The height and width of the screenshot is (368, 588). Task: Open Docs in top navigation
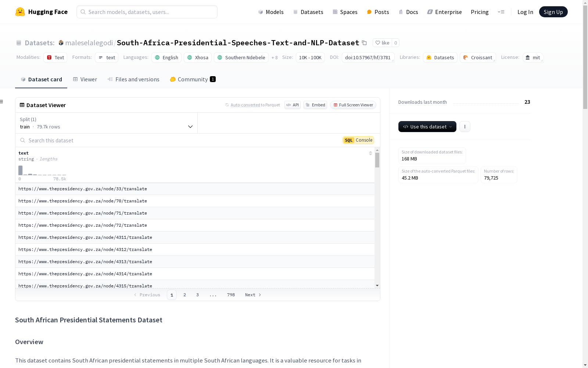[x=408, y=12]
